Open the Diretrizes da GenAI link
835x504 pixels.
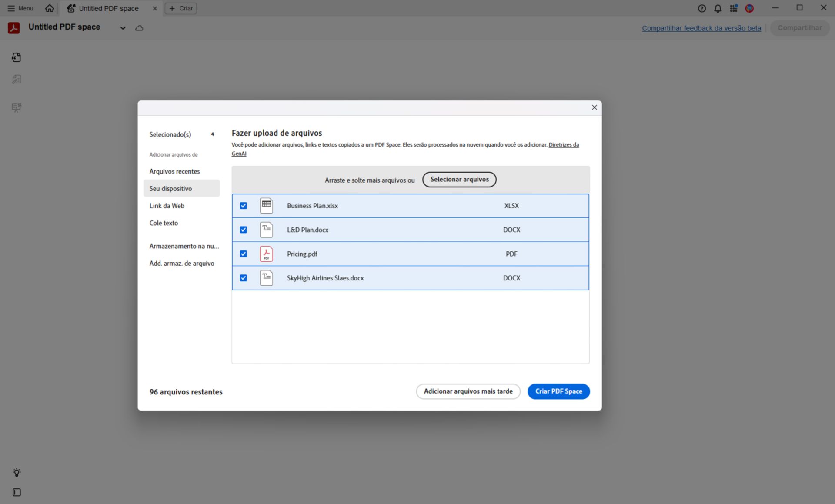pyautogui.click(x=564, y=145)
